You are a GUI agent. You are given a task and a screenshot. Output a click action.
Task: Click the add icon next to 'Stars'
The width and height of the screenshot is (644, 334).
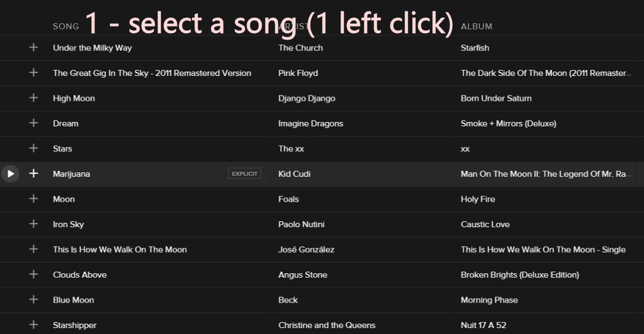point(33,149)
